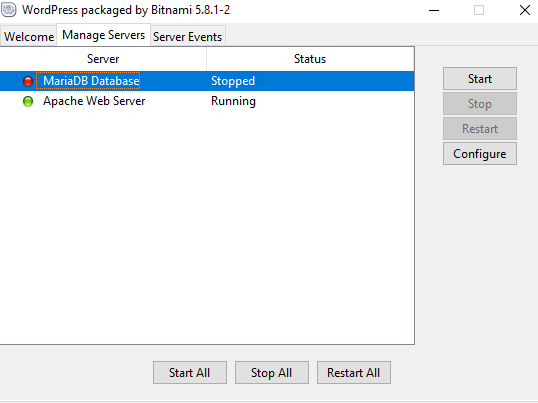Click the red MariaDB stopped status icon
The width and height of the screenshot is (538, 403).
[x=28, y=81]
